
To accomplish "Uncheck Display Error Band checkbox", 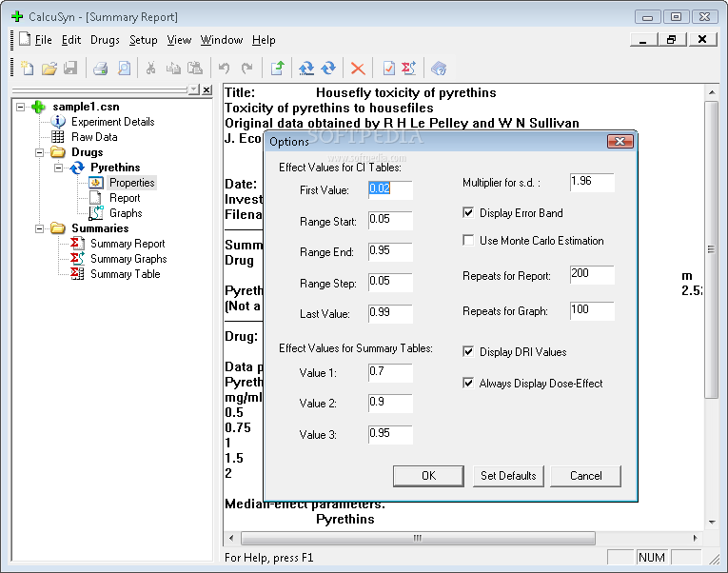I will (x=468, y=212).
